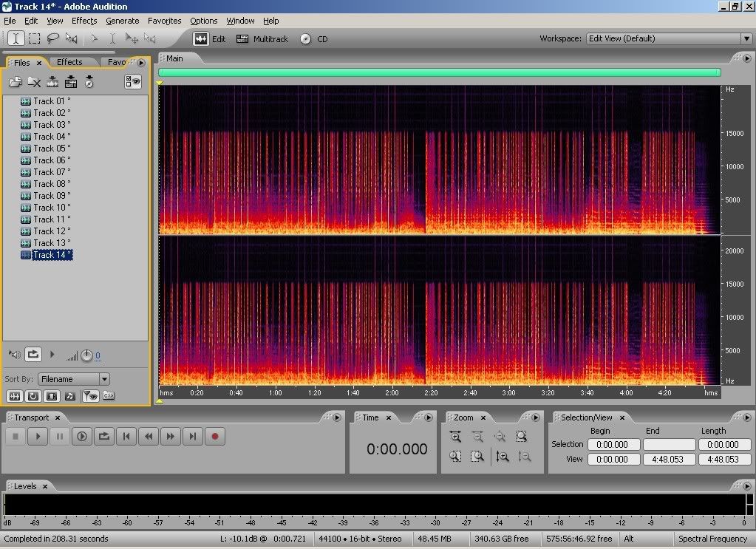Toggle Show Audio Files filter button
The image size is (756, 549).
point(15,396)
